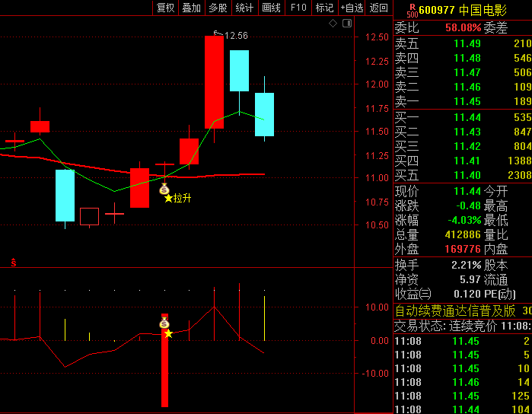Click the 换手 value 2.21%
The width and height of the screenshot is (532, 414).
[467, 265]
